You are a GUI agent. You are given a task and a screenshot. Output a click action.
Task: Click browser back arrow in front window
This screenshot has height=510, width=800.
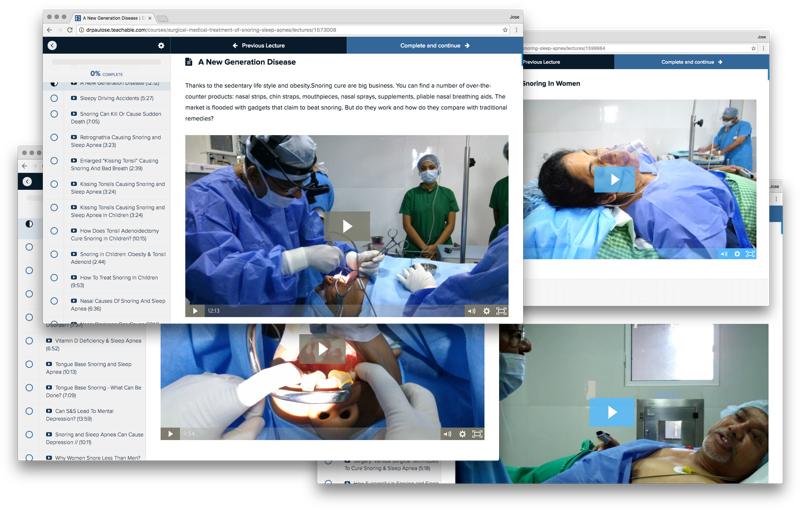click(x=49, y=30)
